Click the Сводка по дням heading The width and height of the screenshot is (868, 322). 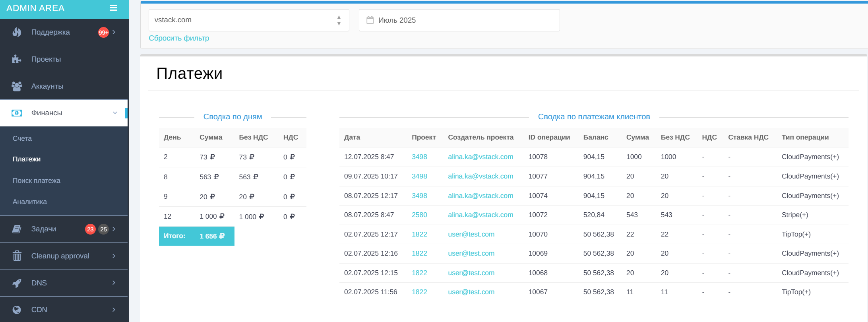[x=232, y=116]
